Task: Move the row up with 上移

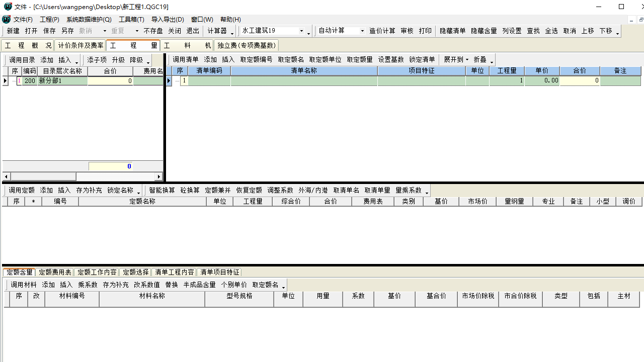Action: pyautogui.click(x=588, y=31)
